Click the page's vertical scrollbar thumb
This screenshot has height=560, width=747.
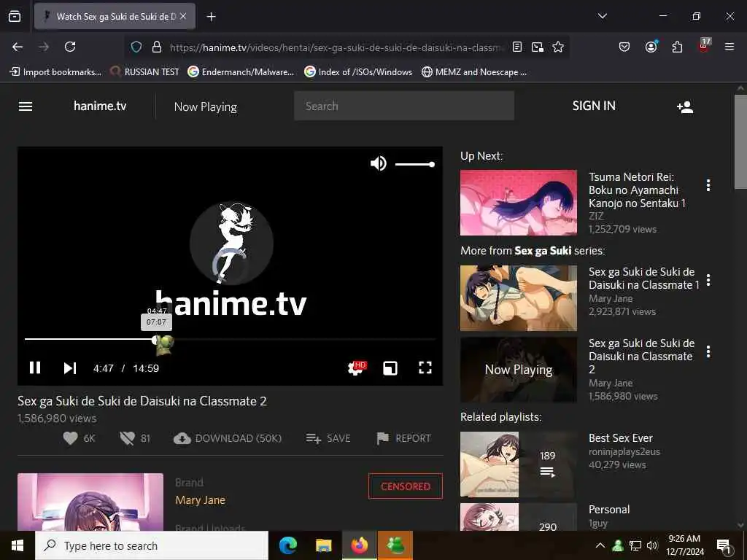740,141
